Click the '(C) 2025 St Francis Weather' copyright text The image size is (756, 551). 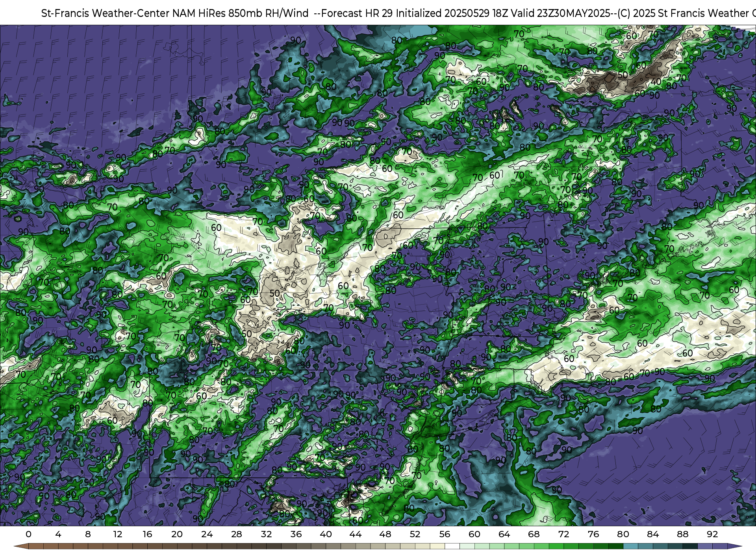tap(683, 13)
